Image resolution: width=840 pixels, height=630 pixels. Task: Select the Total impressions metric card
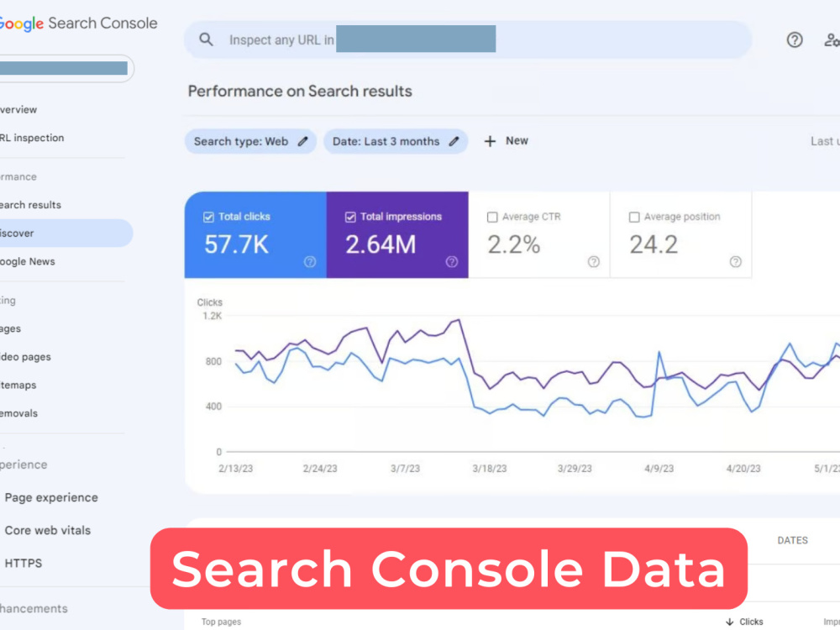pos(397,234)
